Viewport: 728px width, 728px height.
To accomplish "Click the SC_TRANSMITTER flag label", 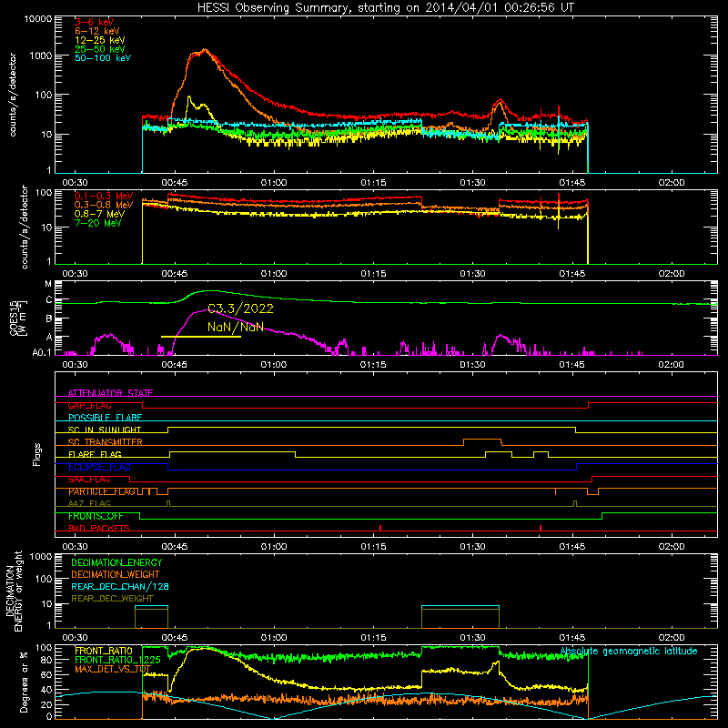I will (106, 442).
